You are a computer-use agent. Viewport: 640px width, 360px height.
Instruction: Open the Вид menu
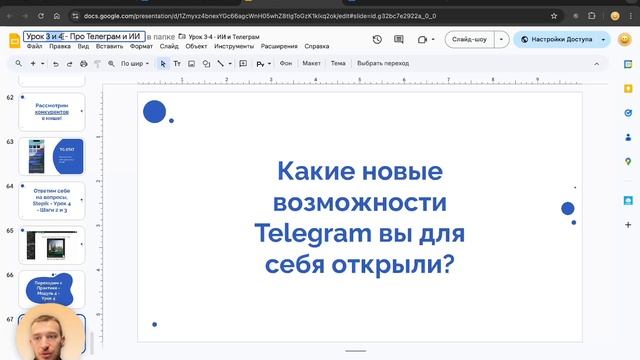pos(83,47)
